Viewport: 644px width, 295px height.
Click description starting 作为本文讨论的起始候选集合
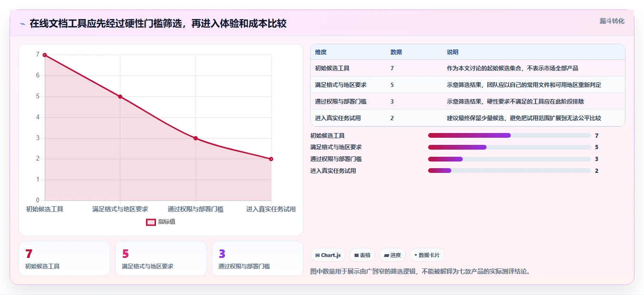tap(513, 68)
